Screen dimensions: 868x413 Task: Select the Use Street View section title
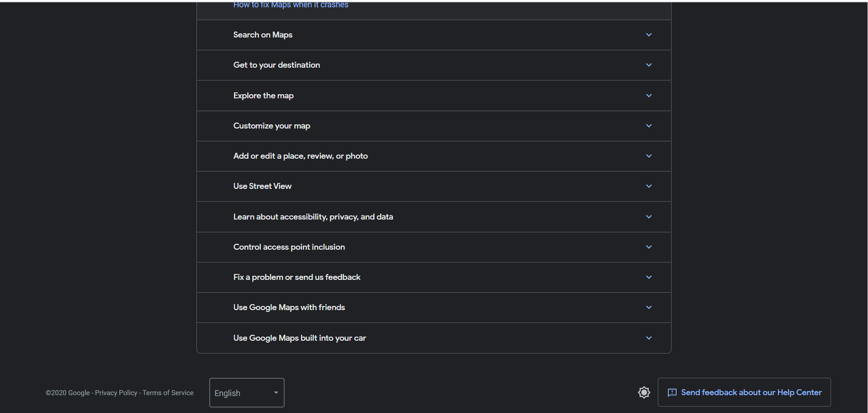click(x=262, y=186)
